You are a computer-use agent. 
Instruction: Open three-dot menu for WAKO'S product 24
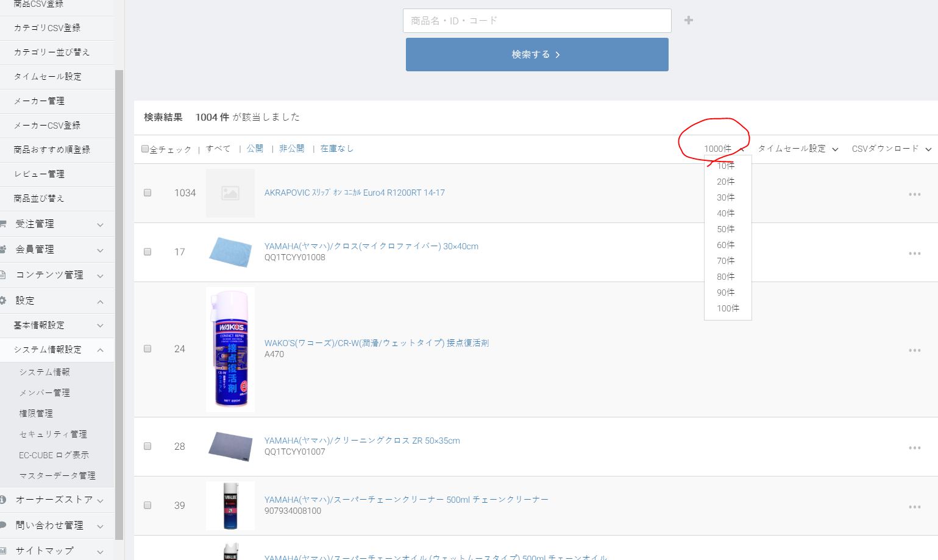[x=914, y=350]
